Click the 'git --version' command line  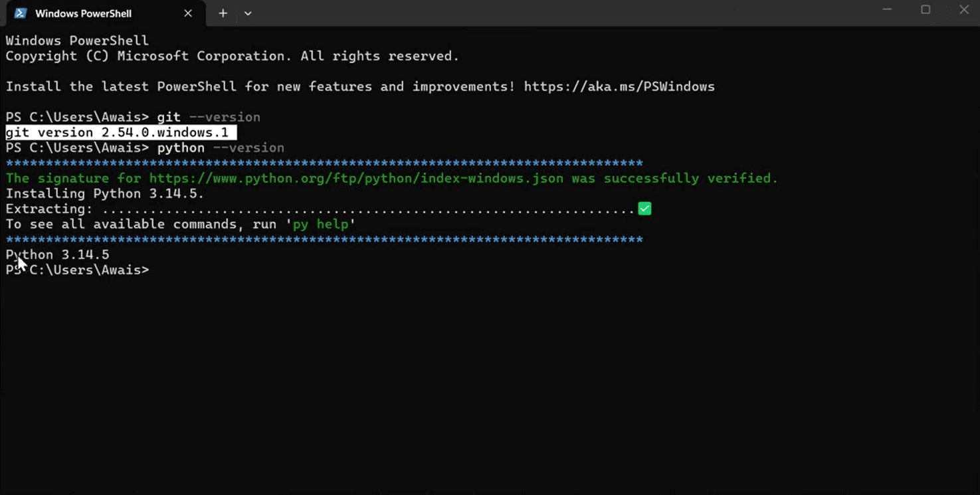tap(133, 117)
